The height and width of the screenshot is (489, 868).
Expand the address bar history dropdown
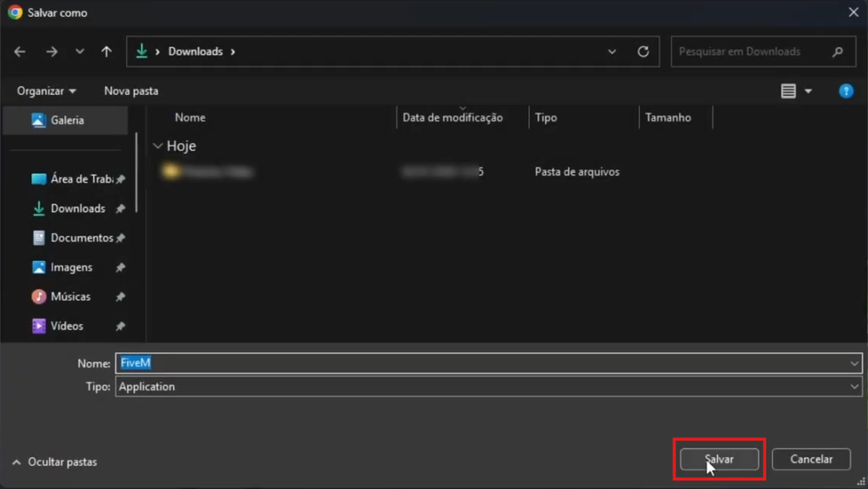612,52
